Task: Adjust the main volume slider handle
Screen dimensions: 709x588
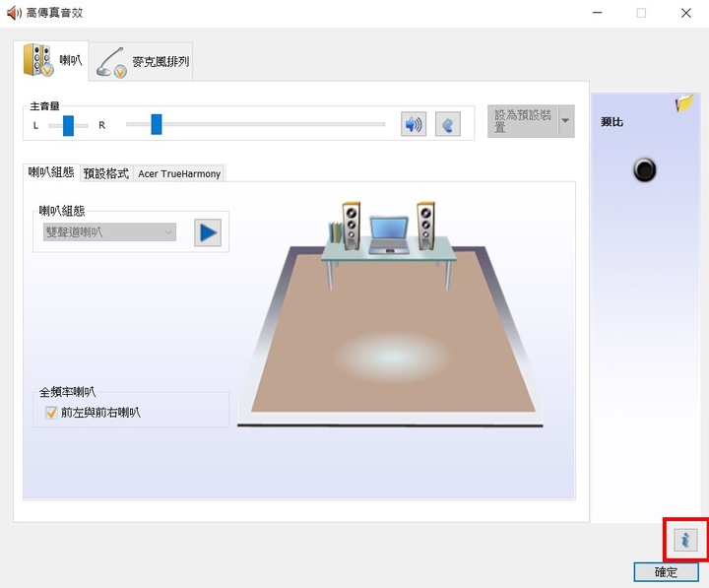Action: (157, 124)
